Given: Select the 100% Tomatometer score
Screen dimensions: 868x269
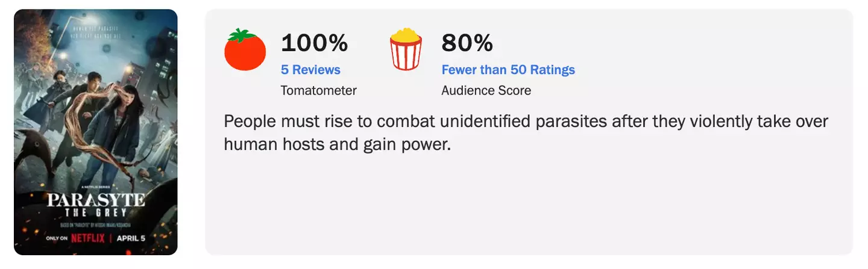Looking at the screenshot, I should (314, 43).
